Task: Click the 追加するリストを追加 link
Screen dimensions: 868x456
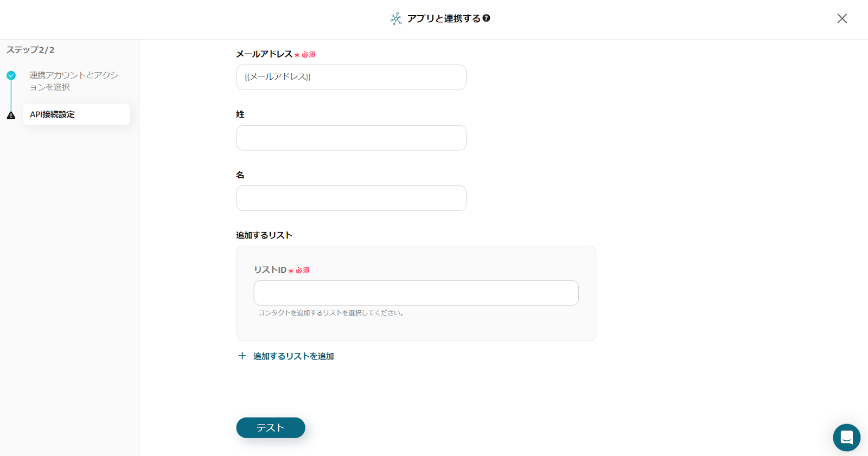Action: coord(293,356)
